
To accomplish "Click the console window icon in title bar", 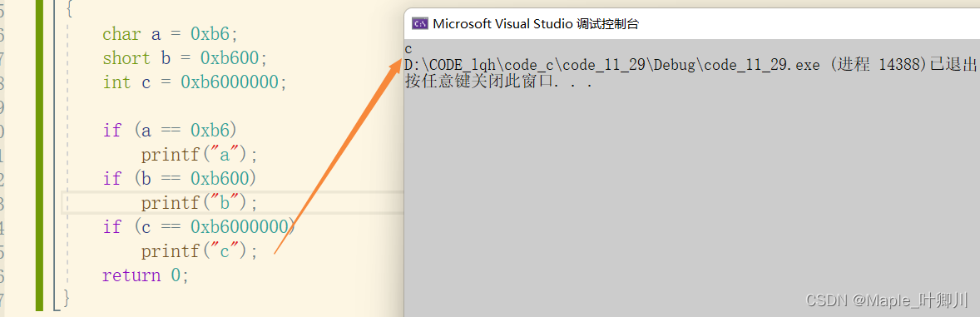I will (420, 24).
